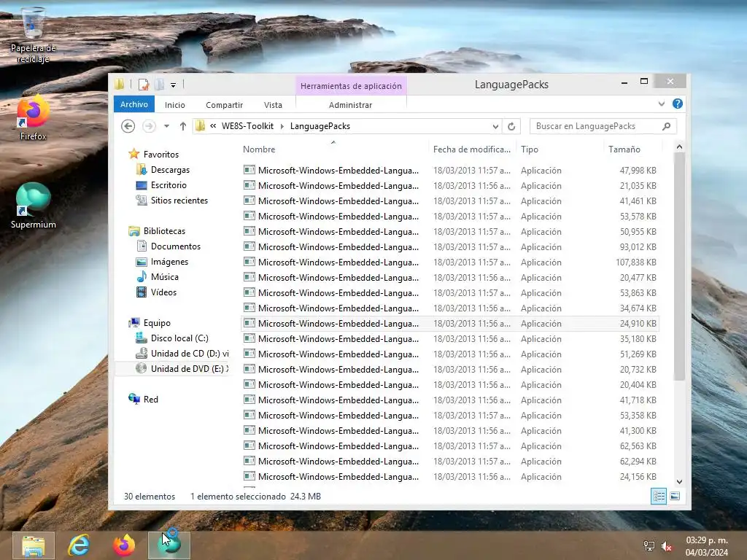Image resolution: width=747 pixels, height=560 pixels.
Task: Open Explorer help with the question icon
Action: (678, 104)
